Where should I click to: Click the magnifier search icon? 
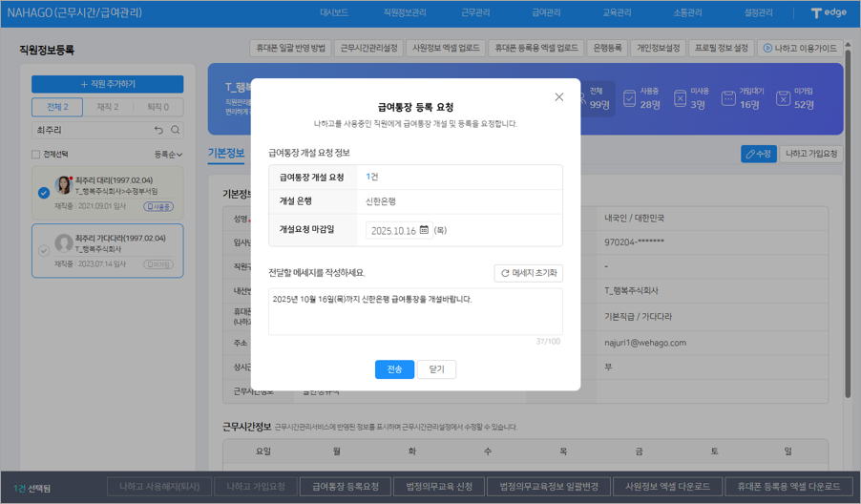176,130
